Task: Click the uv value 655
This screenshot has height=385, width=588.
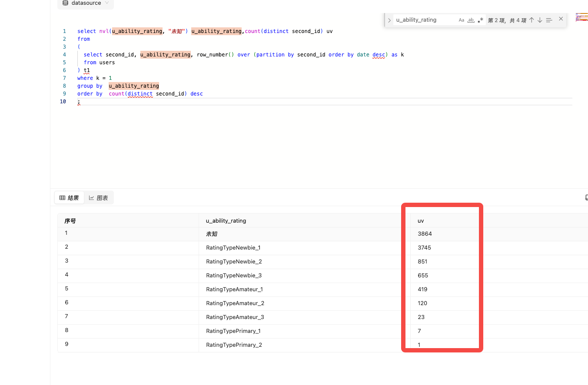Action: pyautogui.click(x=423, y=276)
